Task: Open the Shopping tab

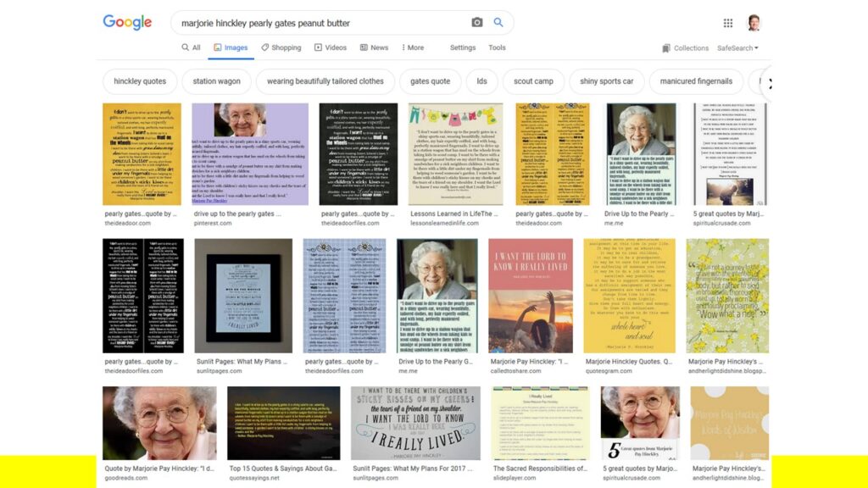Action: 281,47
